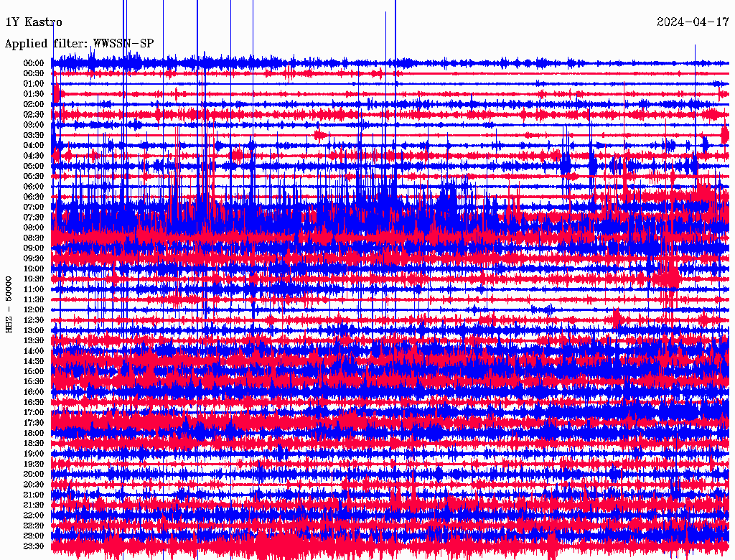Click the 00:00 time label
This screenshot has width=735, height=560.
34,63
